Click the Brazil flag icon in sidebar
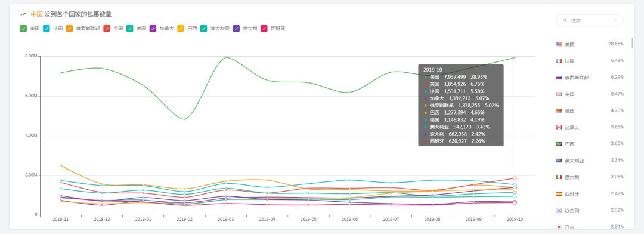The width and height of the screenshot is (644, 234). (x=559, y=144)
